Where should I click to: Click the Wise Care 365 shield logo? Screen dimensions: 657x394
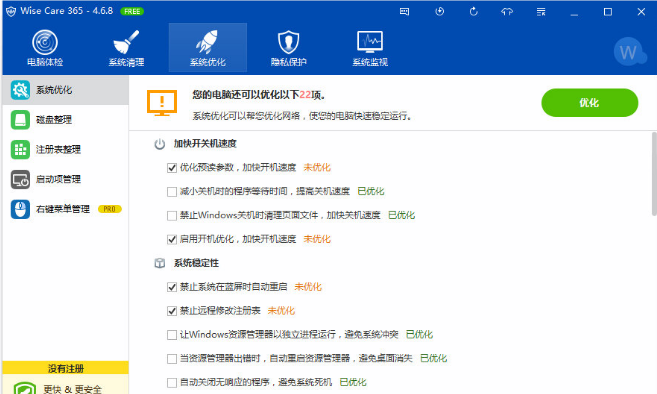click(x=11, y=11)
